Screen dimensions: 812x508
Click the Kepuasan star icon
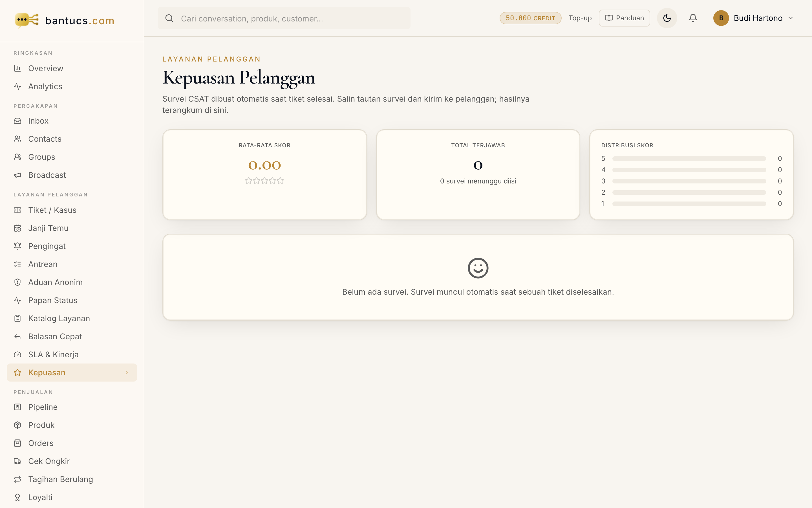[x=17, y=373]
